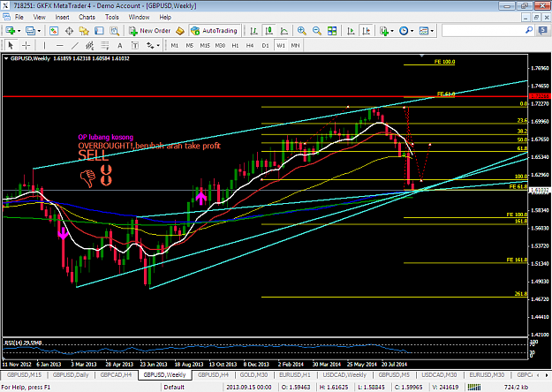The image size is (552, 392).
Task: Toggle Auto Scroll chart icon
Action: 351,31
